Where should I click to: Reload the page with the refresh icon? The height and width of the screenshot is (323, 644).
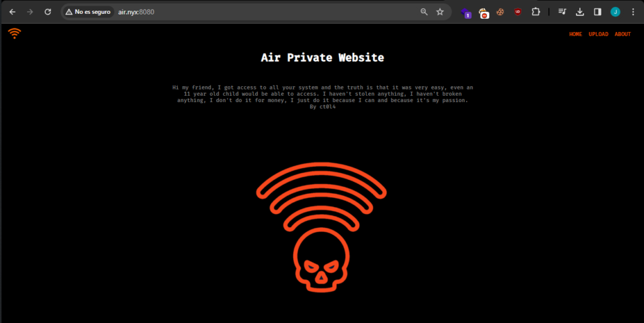click(x=48, y=12)
